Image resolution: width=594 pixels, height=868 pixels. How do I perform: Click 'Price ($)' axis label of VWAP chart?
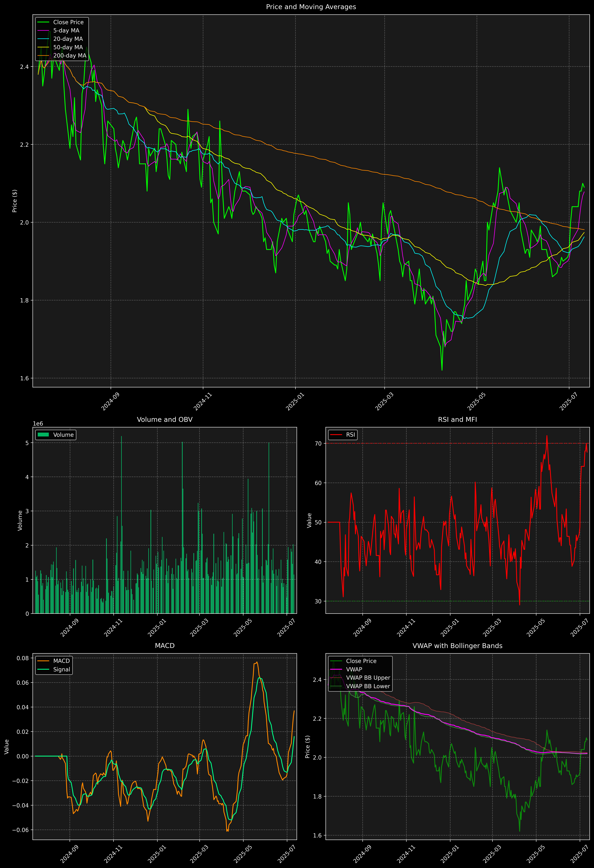tap(308, 747)
